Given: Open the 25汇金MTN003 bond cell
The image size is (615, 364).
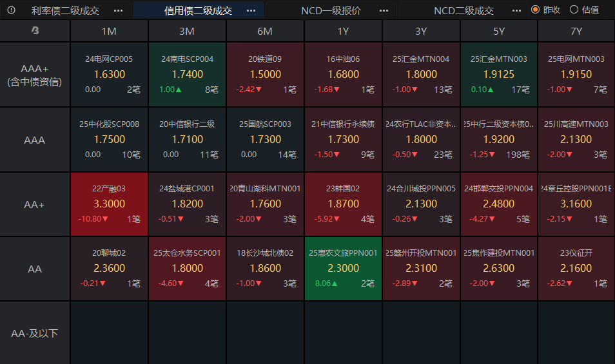Looking at the screenshot, I should click(x=498, y=75).
